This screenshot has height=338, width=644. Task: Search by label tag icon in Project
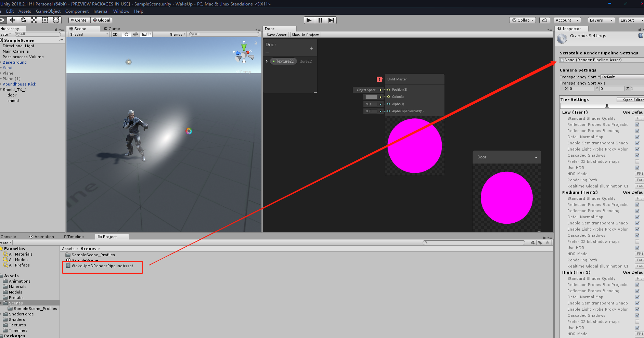pyautogui.click(x=540, y=243)
